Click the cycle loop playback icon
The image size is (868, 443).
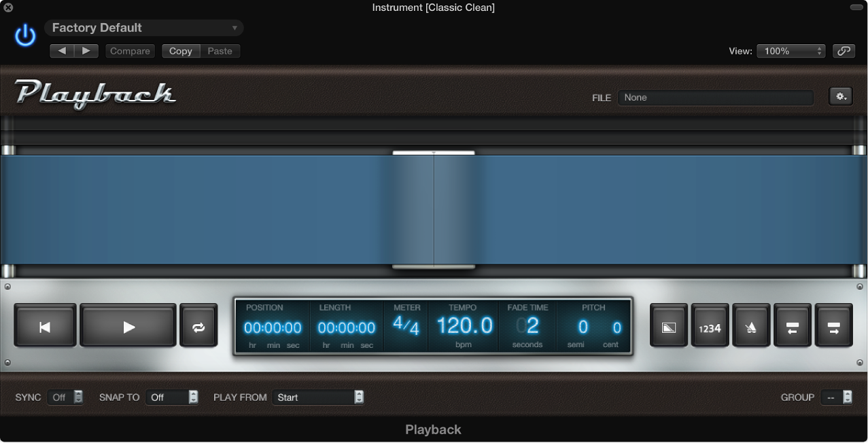[x=198, y=326]
